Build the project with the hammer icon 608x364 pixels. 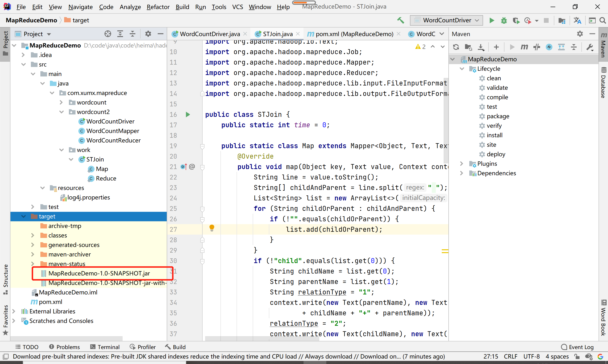click(400, 20)
